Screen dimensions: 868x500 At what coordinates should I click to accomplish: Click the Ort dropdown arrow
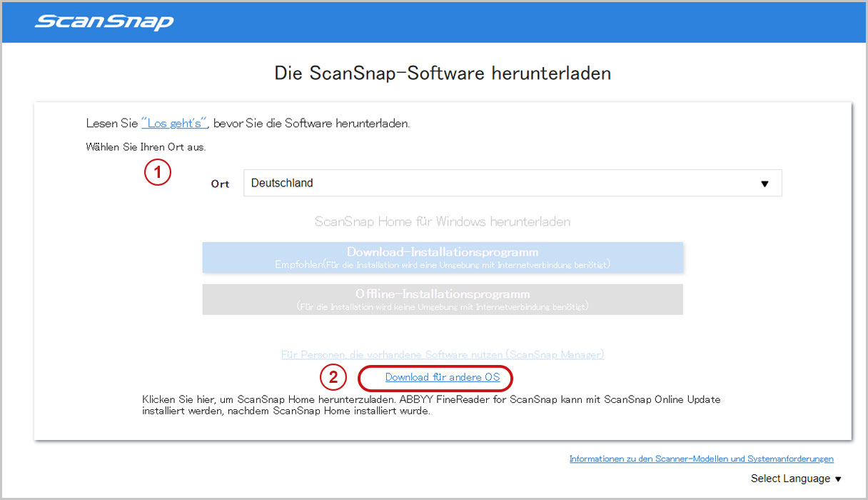click(764, 184)
